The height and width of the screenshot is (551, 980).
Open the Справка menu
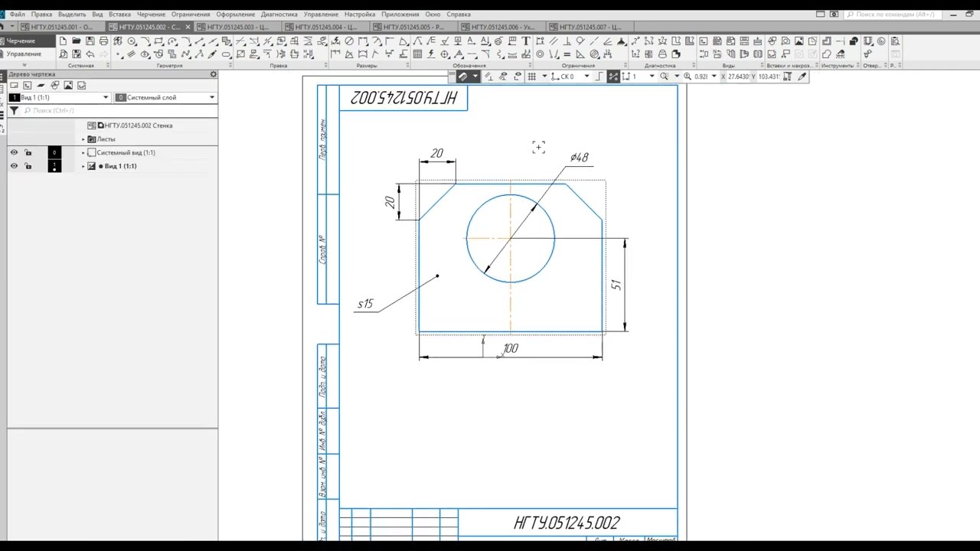(x=459, y=15)
